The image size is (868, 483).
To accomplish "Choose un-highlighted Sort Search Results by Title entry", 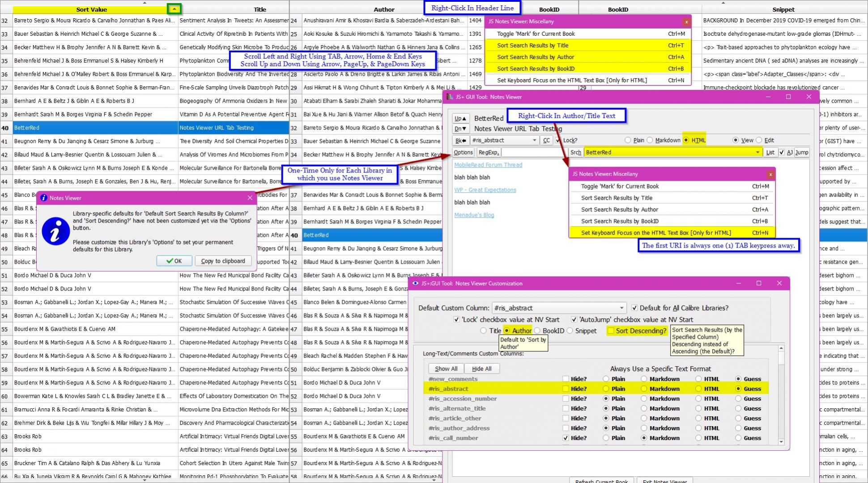I will click(672, 198).
